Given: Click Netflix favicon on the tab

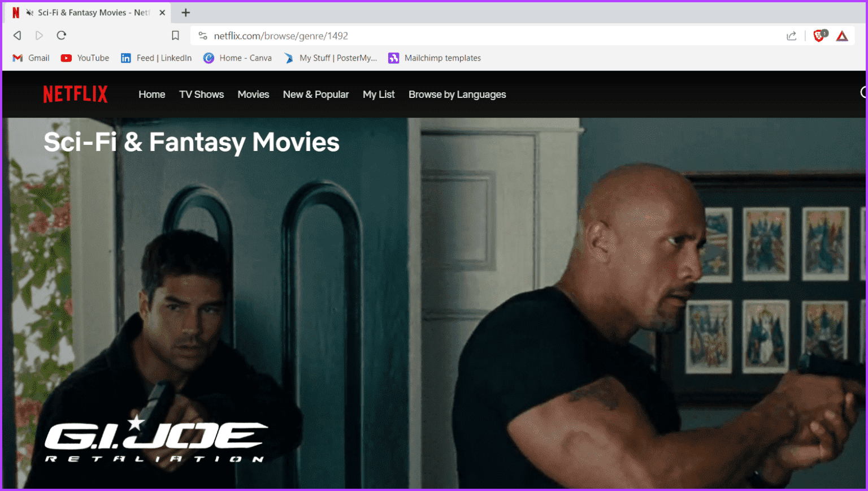Looking at the screenshot, I should 16,12.
